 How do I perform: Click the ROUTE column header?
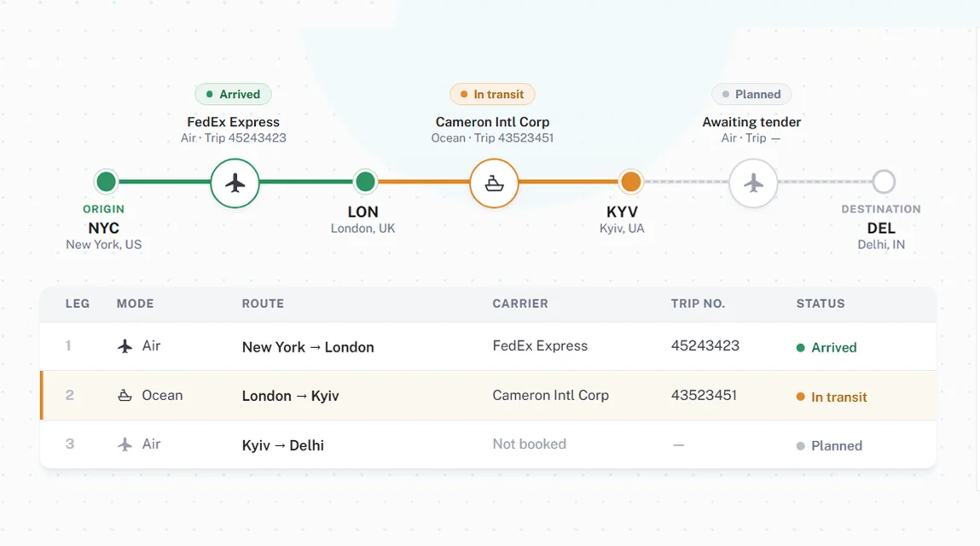(x=264, y=304)
